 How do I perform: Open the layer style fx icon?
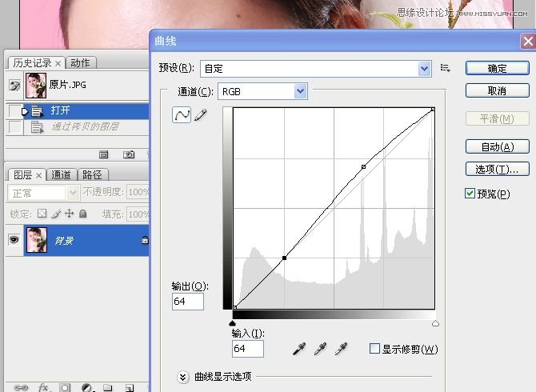pos(44,387)
